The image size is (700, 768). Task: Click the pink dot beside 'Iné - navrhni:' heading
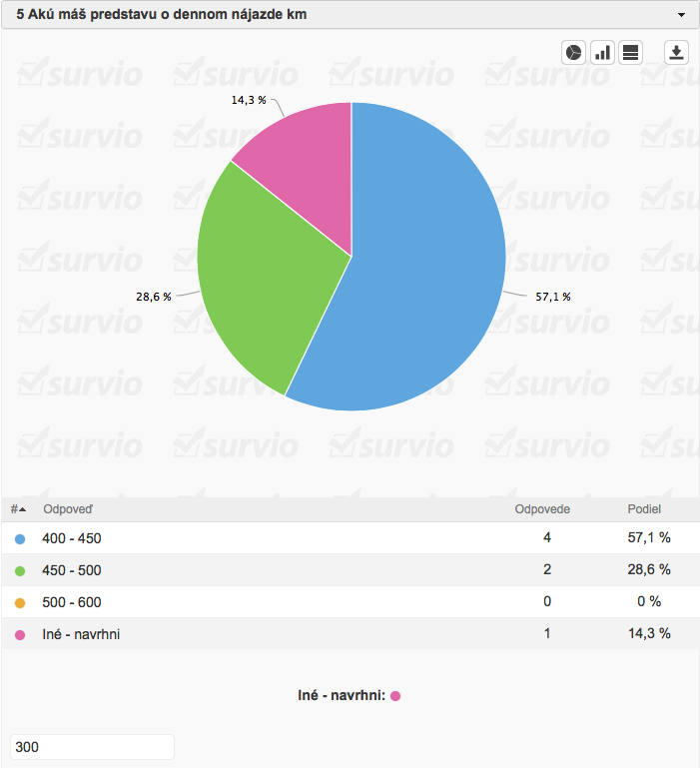tap(395, 696)
